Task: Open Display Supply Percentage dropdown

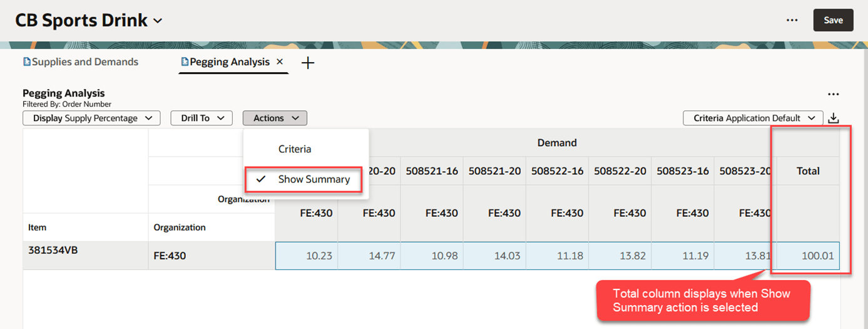Action: tap(91, 118)
